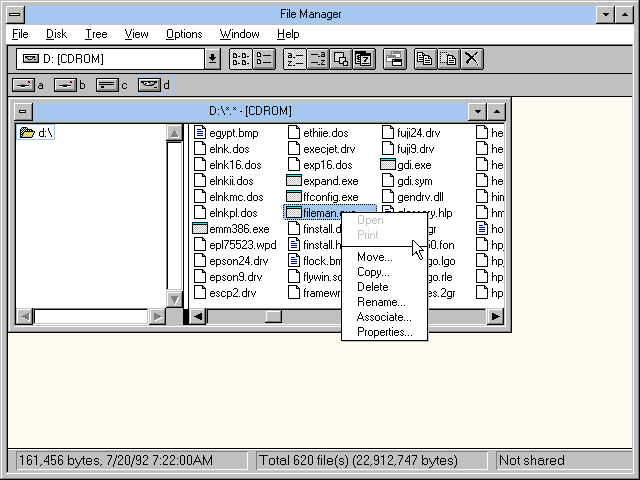The height and width of the screenshot is (480, 640).
Task: Click the Sort by Size toolbar icon
Action: 341,59
